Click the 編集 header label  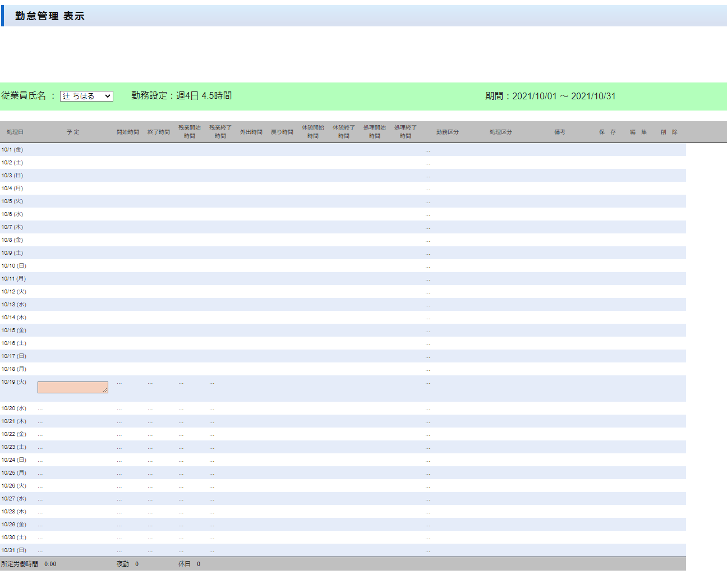[638, 132]
